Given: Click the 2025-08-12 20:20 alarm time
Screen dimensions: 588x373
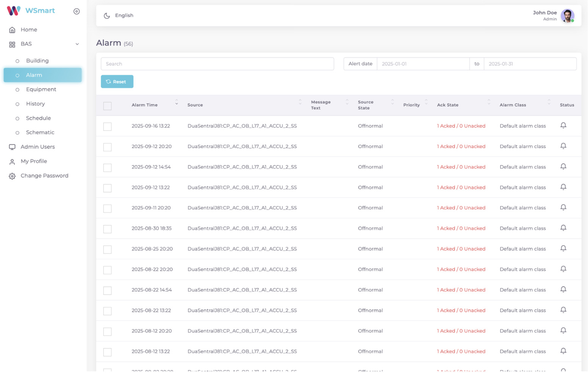Looking at the screenshot, I should tap(152, 331).
